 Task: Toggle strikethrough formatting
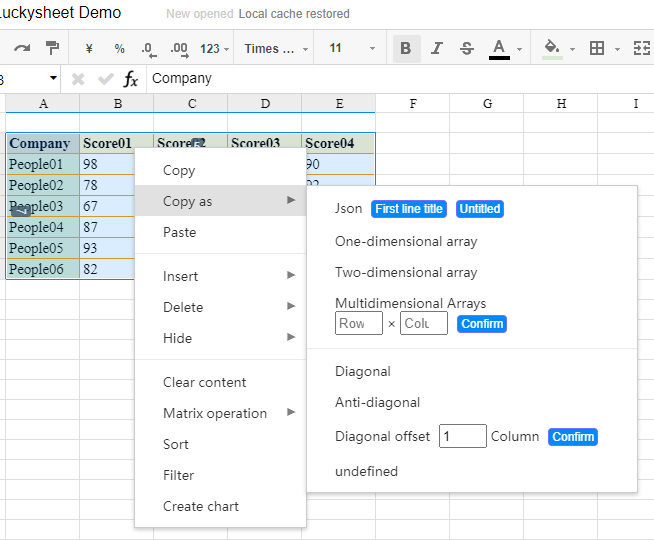tap(467, 48)
